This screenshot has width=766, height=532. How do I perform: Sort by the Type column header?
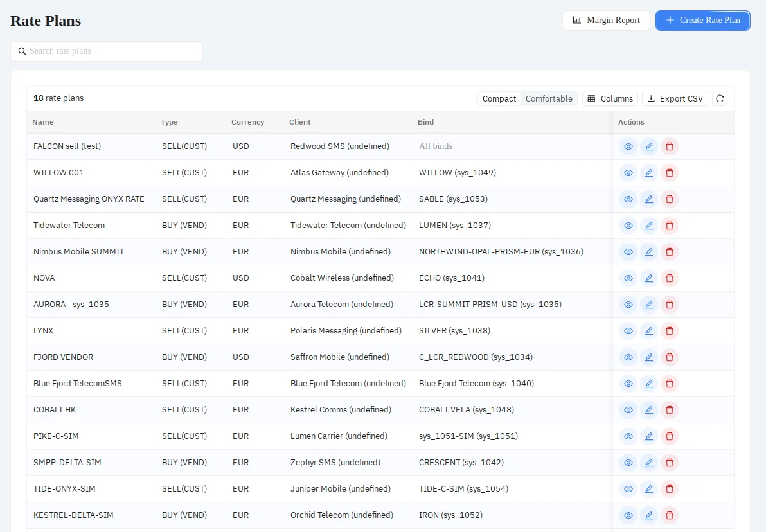[169, 122]
